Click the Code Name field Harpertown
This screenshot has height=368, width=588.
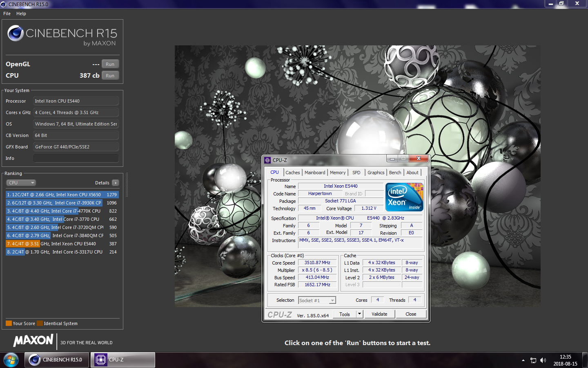(320, 194)
